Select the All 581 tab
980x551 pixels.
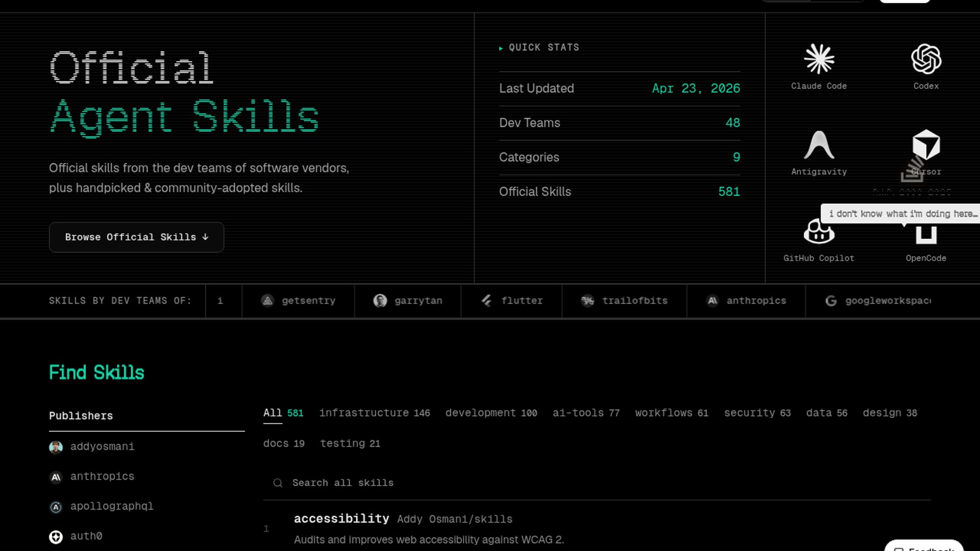pos(283,413)
